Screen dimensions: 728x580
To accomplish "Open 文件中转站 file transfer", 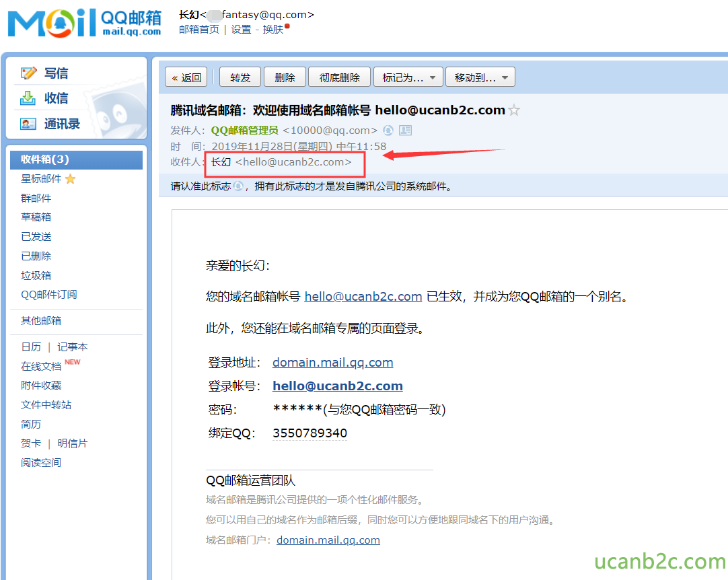I will pyautogui.click(x=46, y=405).
